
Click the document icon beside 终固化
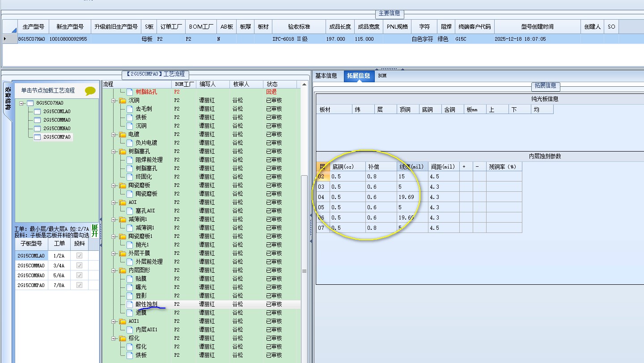(x=130, y=177)
